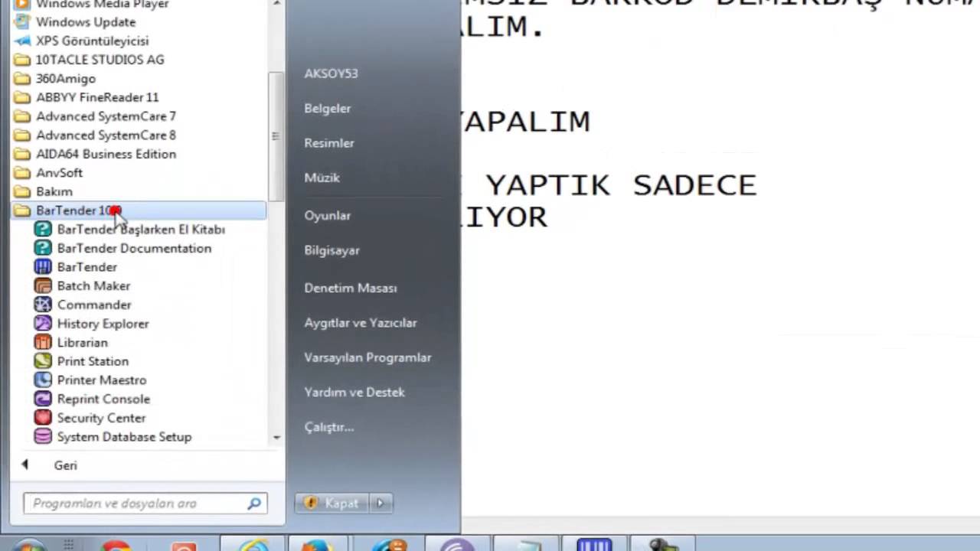This screenshot has width=980, height=551.
Task: Open Varsayılan Programlar
Action: tap(367, 357)
